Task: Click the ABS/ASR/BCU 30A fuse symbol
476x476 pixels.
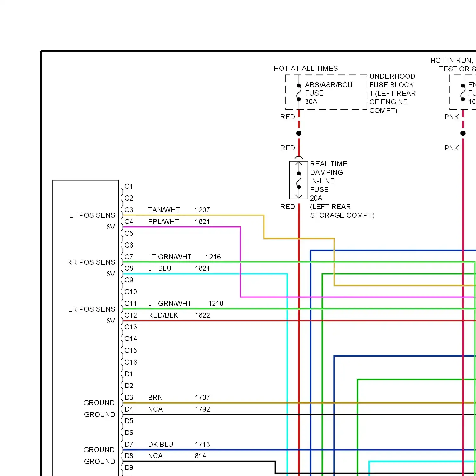Action: click(299, 92)
